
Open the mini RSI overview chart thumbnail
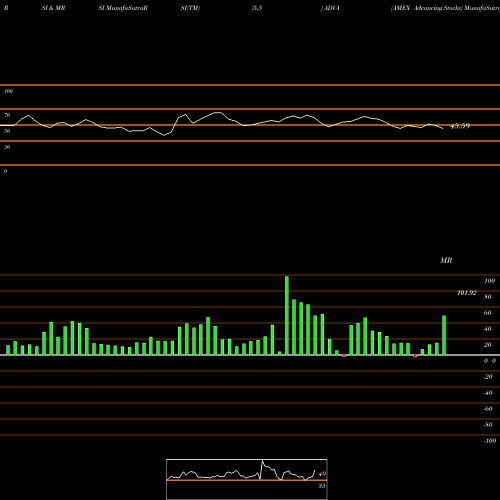point(247,479)
